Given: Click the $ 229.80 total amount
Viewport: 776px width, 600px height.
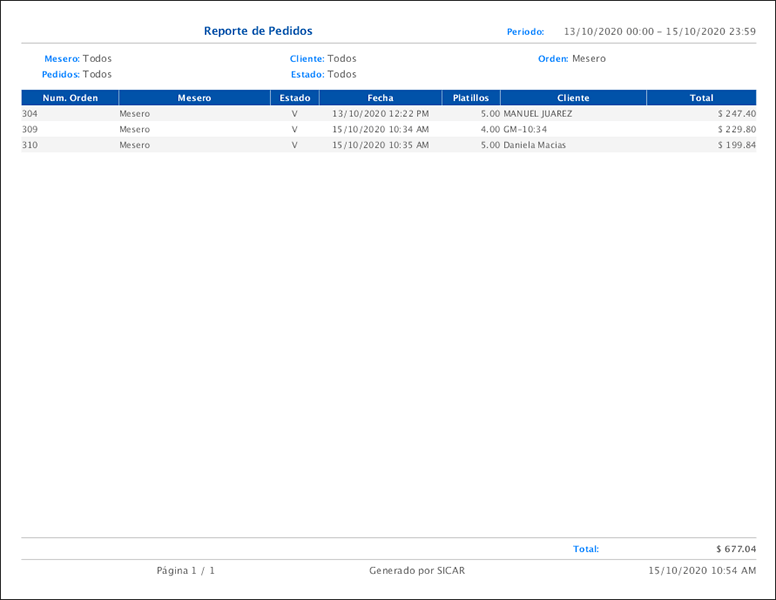Looking at the screenshot, I should [x=736, y=129].
